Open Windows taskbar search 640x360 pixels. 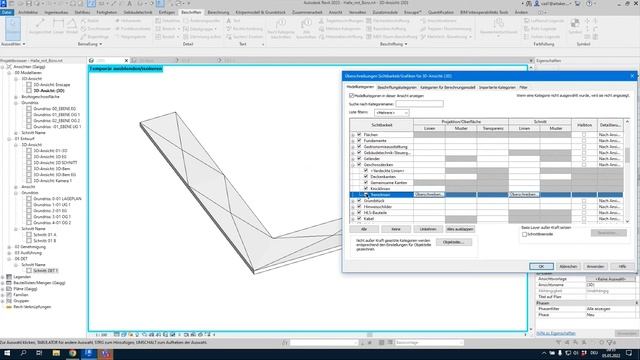coord(23,353)
